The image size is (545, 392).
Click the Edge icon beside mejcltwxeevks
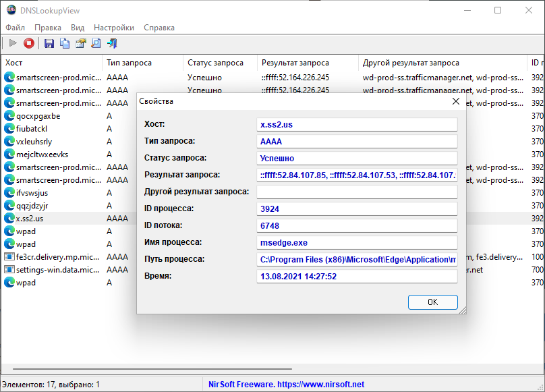[9, 155]
